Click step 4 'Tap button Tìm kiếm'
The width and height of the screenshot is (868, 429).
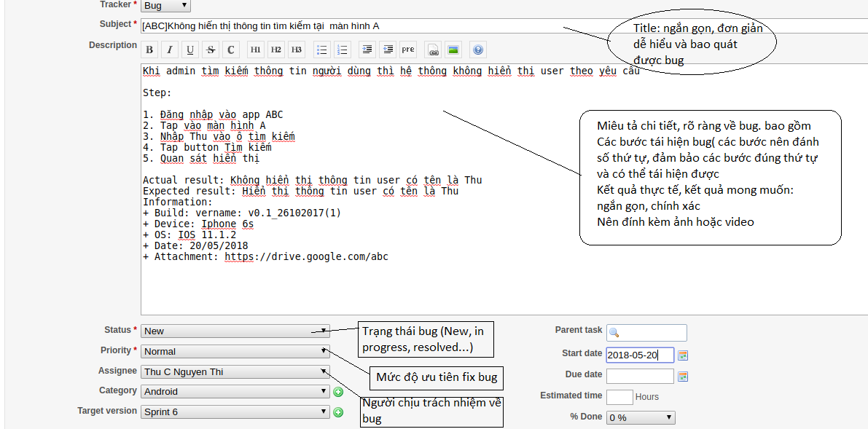pos(207,147)
